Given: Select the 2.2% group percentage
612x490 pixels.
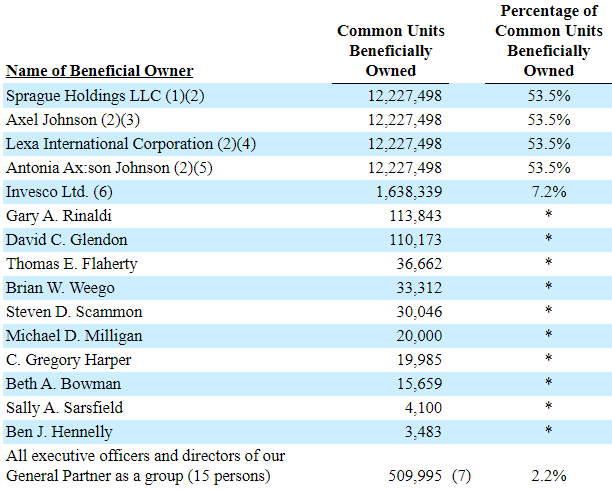Looking at the screenshot, I should (x=549, y=476).
